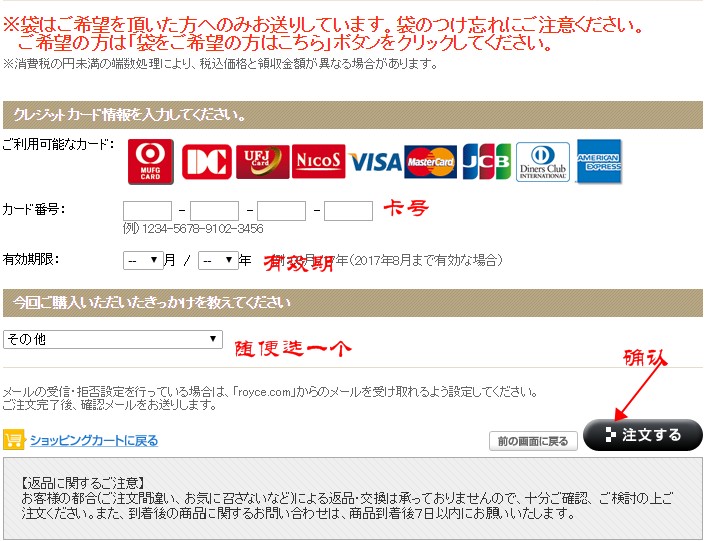706x541 pixels.
Task: Focus the second card number field
Action: click(x=214, y=210)
